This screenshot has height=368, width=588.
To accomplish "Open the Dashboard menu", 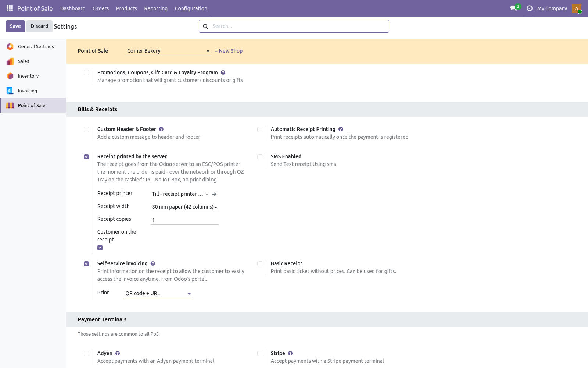I will [x=73, y=8].
